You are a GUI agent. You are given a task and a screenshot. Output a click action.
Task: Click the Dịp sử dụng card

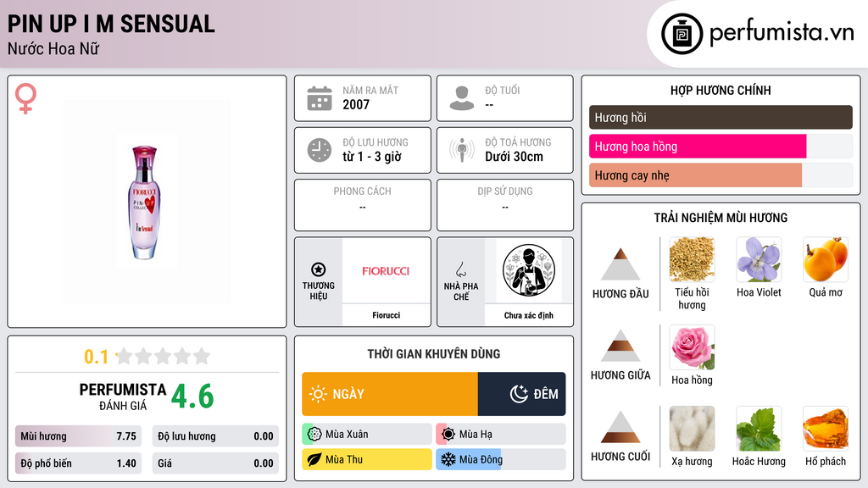point(505,205)
